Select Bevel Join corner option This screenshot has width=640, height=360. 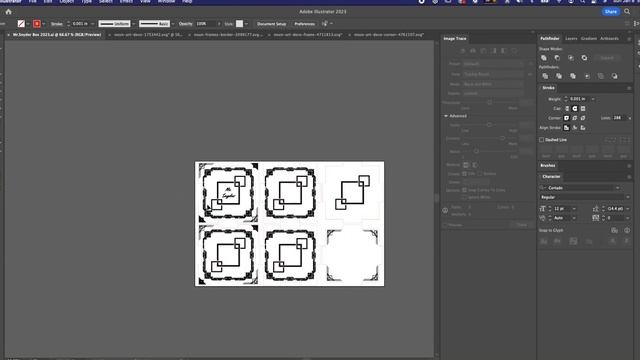pyautogui.click(x=583, y=118)
